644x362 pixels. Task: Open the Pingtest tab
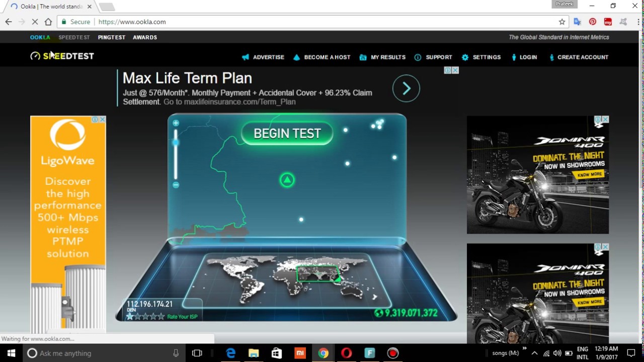click(112, 37)
